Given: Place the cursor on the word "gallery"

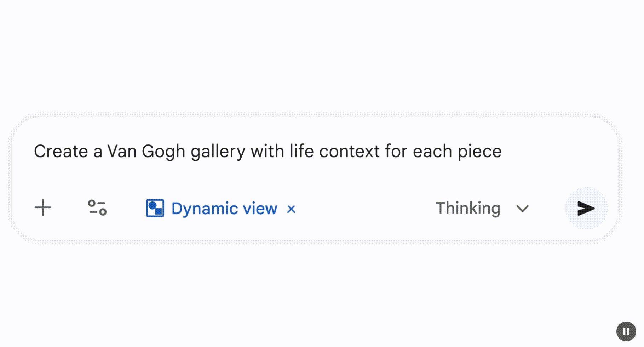Looking at the screenshot, I should click(218, 152).
